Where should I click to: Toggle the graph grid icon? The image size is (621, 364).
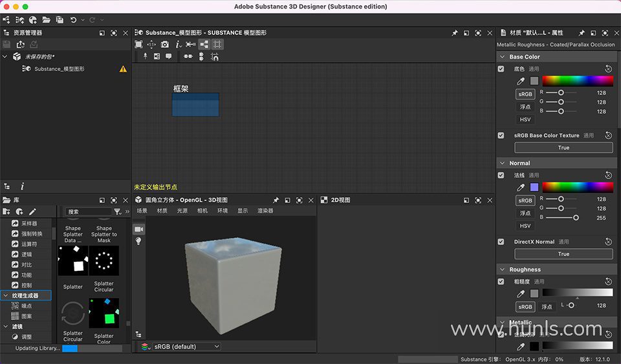(x=217, y=45)
